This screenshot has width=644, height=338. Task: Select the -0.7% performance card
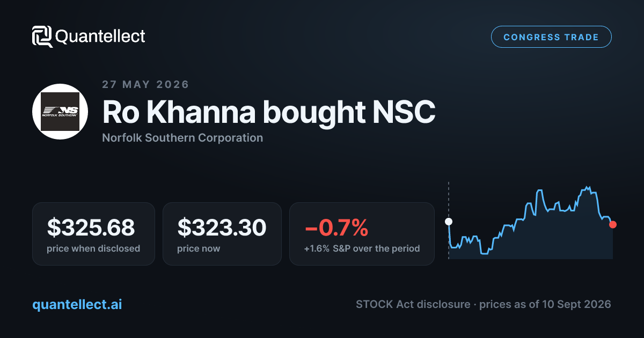[x=362, y=234]
